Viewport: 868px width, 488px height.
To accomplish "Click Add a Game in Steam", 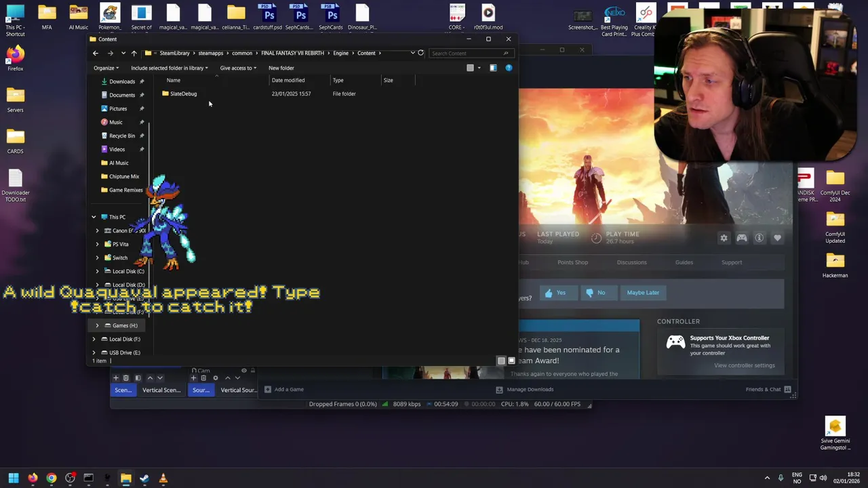I will pos(284,389).
